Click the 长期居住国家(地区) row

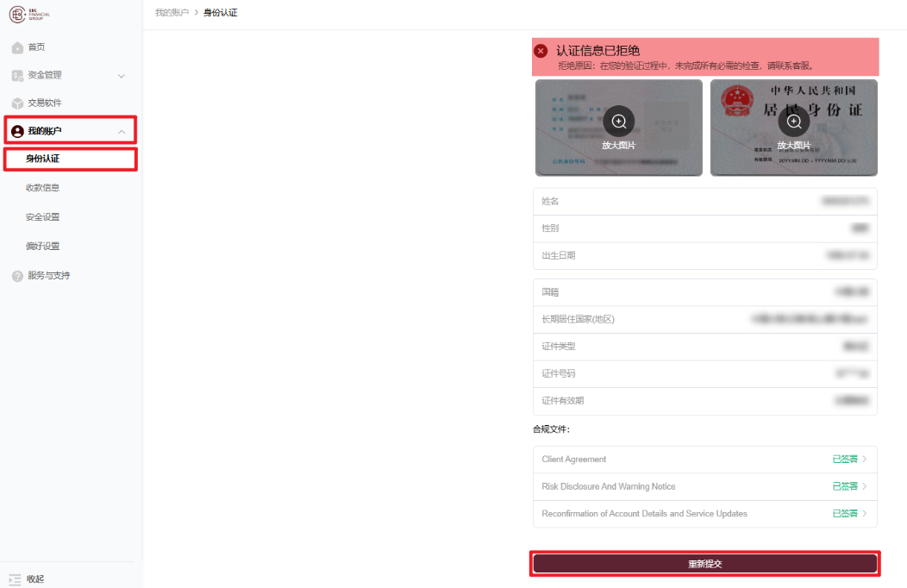[x=704, y=319]
